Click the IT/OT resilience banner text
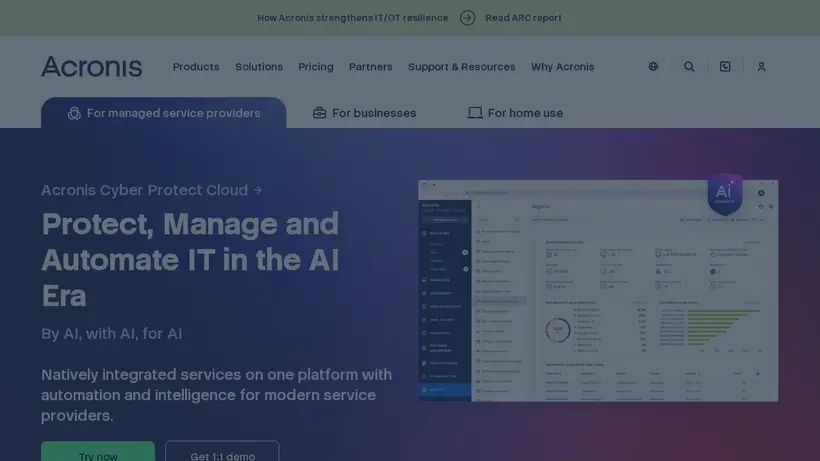820x461 pixels. click(x=352, y=18)
